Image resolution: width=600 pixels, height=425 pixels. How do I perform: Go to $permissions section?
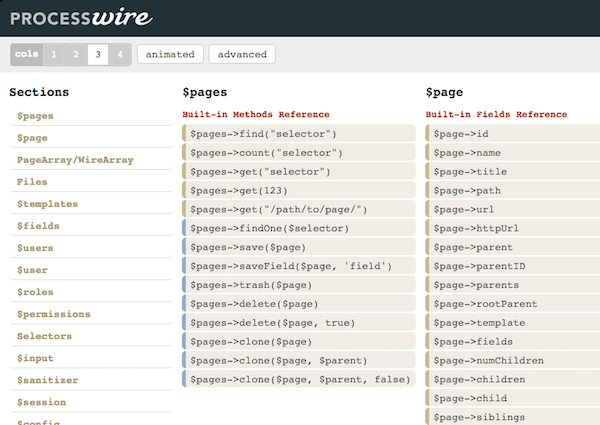pos(91,314)
